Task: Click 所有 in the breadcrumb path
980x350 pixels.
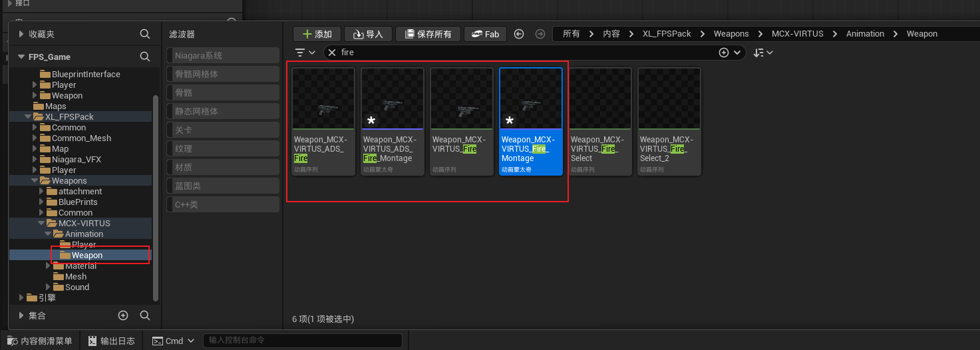Action: click(571, 34)
